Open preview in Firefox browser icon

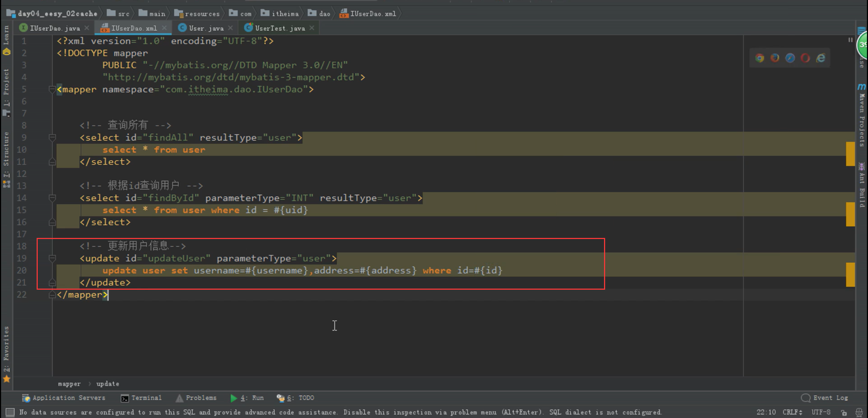(775, 58)
